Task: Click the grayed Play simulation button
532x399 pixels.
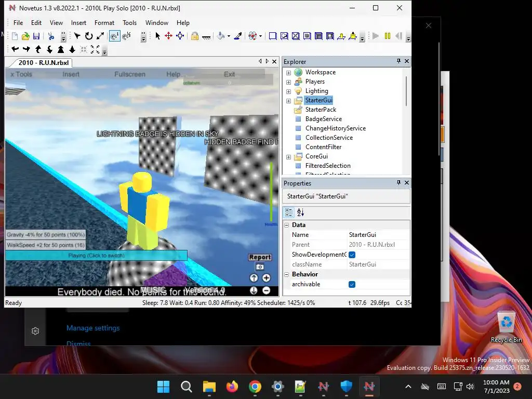Action: point(376,36)
